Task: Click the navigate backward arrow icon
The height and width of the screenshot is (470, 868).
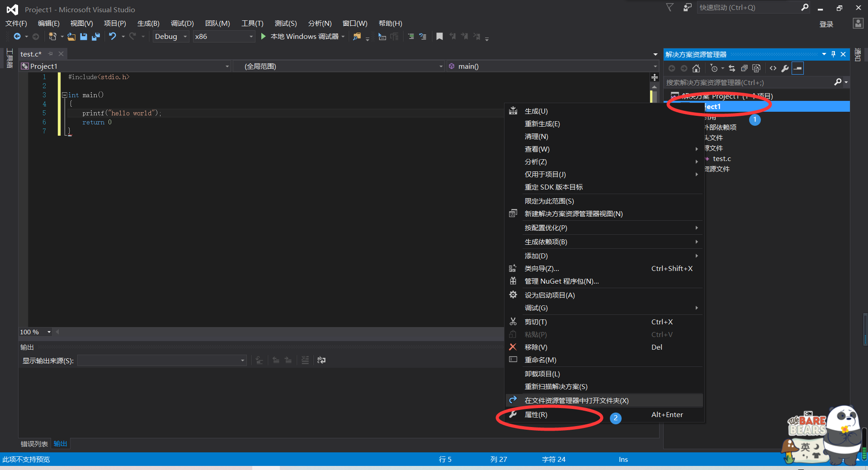Action: pyautogui.click(x=17, y=37)
